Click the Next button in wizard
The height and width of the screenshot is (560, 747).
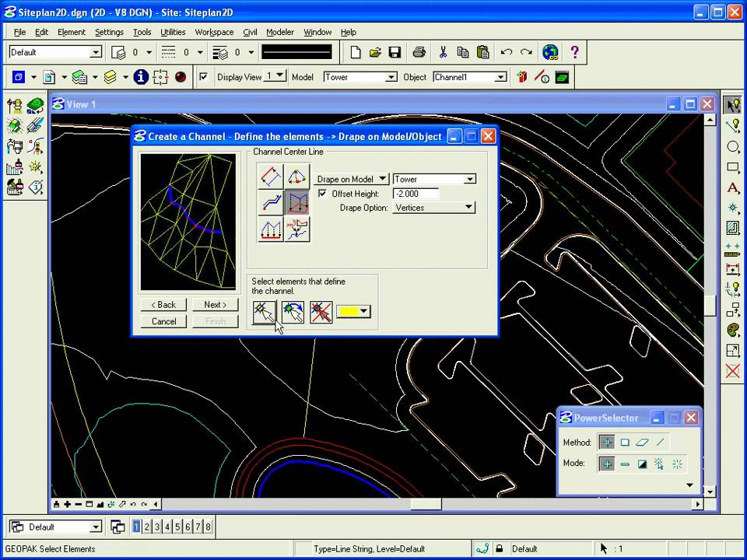[216, 305]
